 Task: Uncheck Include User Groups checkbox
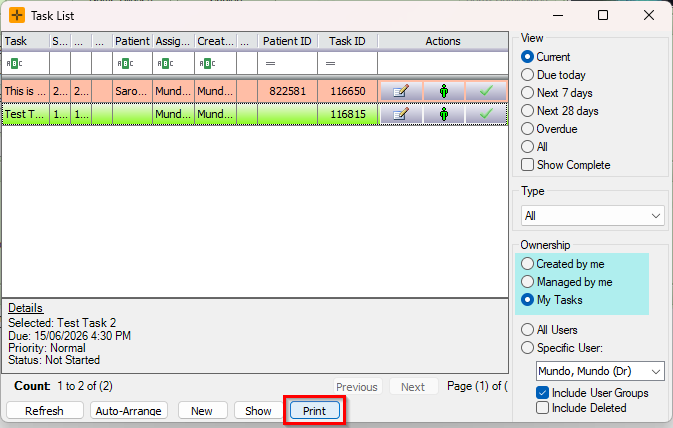tap(543, 393)
